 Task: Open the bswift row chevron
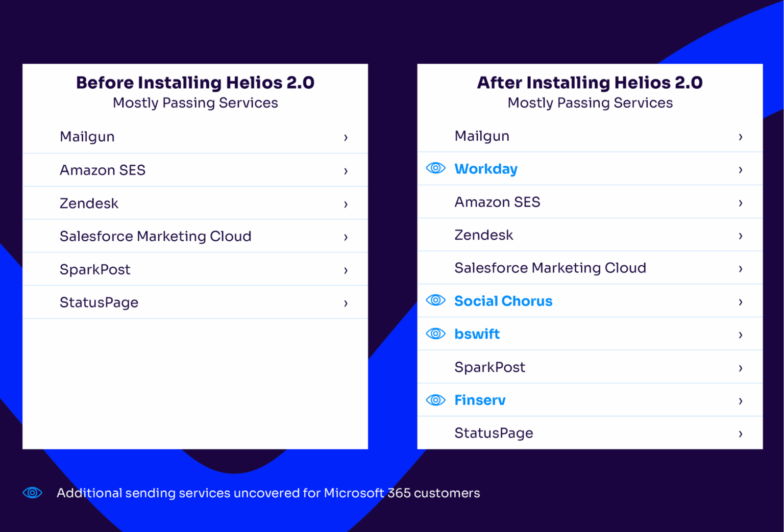(x=740, y=335)
